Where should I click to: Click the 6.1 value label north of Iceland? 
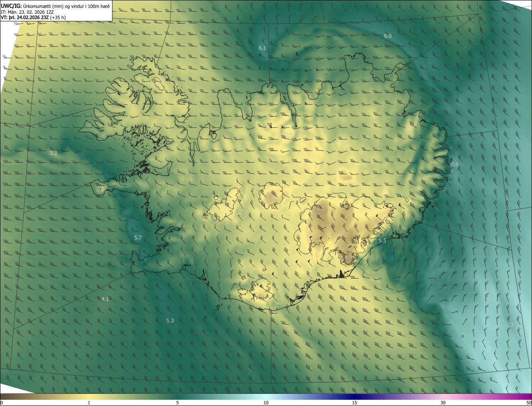point(262,48)
